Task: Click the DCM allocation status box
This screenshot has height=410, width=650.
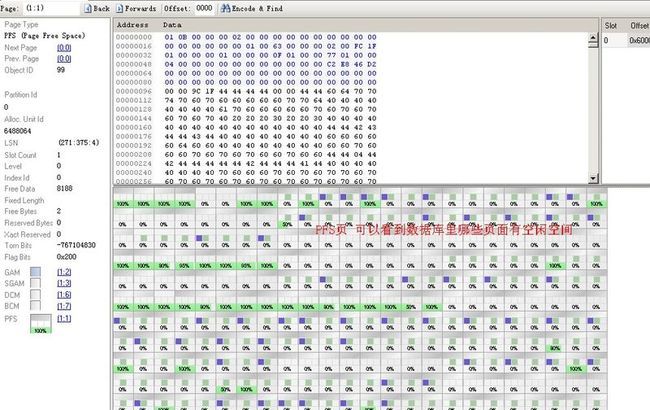Action: pyautogui.click(x=36, y=295)
